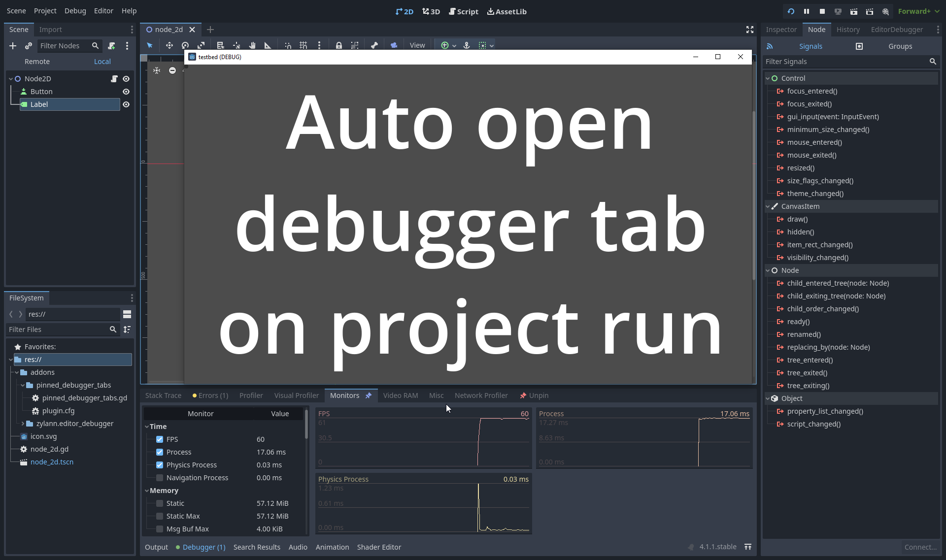
Task: Pause the running project
Action: click(x=807, y=11)
